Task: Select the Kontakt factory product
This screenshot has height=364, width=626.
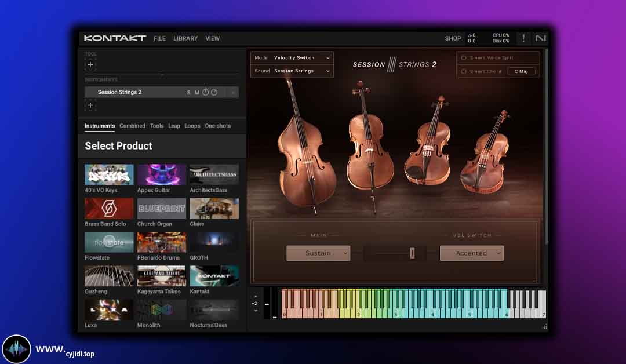Action: click(214, 280)
